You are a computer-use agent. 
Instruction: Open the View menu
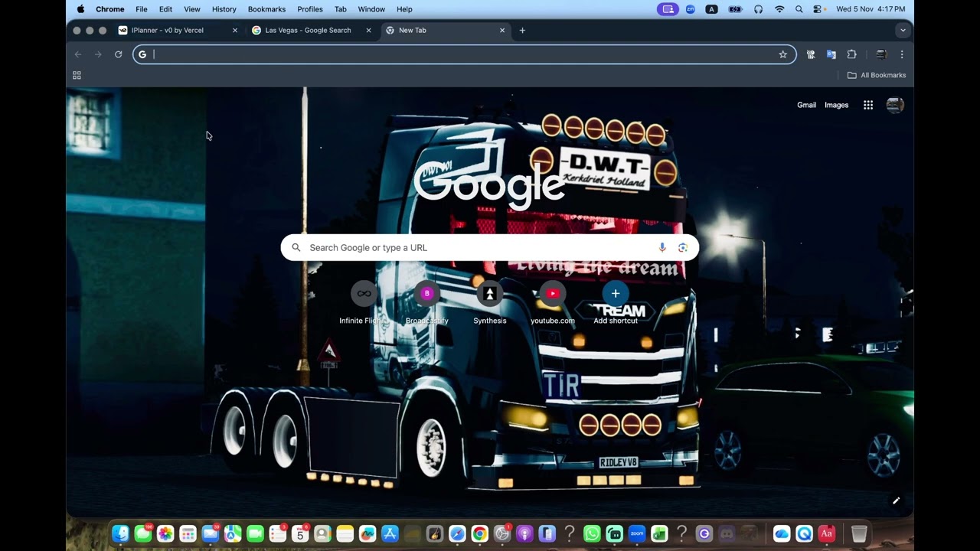coord(192,9)
